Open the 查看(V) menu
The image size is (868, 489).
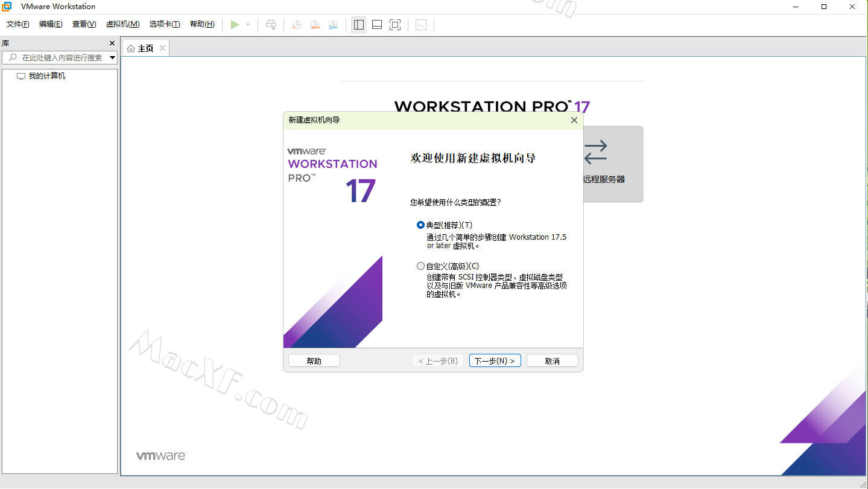click(84, 24)
